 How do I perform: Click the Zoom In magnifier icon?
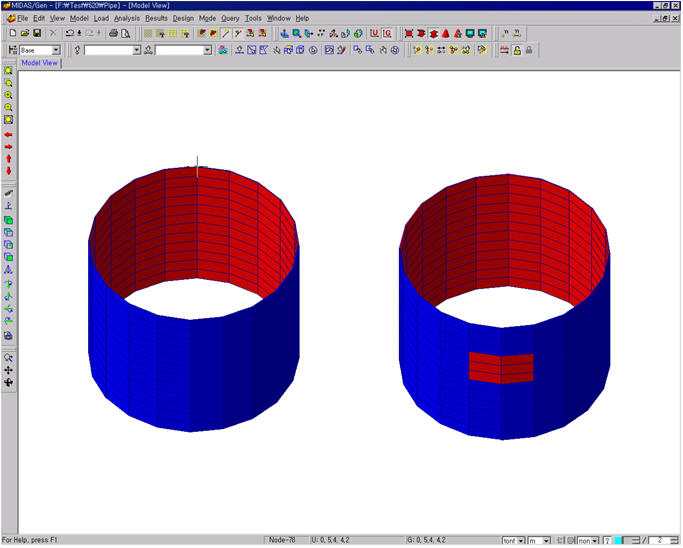tap(8, 95)
